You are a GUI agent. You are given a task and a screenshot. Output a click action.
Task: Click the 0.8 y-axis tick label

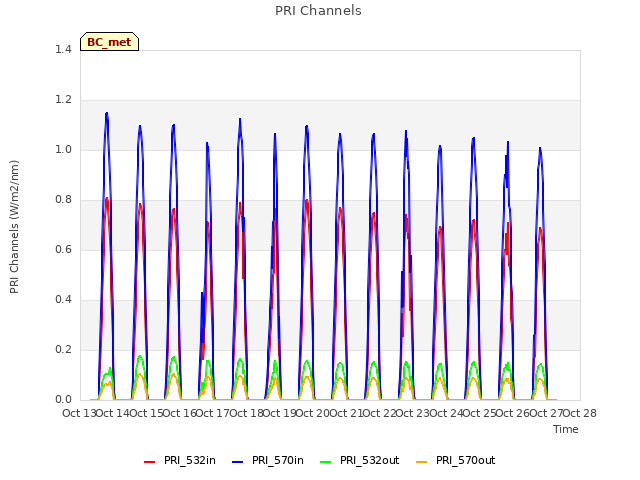(x=63, y=200)
